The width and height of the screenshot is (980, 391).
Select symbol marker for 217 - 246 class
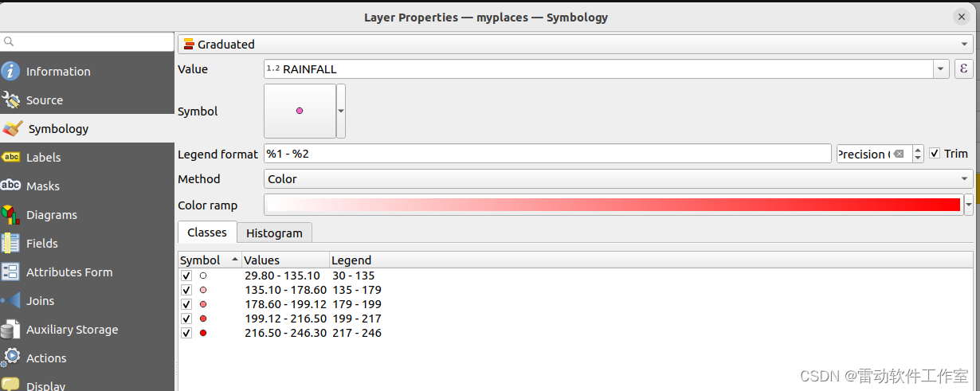point(203,333)
